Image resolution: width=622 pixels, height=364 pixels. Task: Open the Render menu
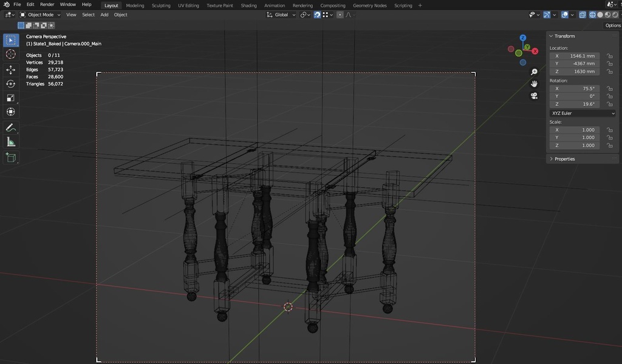coord(47,4)
